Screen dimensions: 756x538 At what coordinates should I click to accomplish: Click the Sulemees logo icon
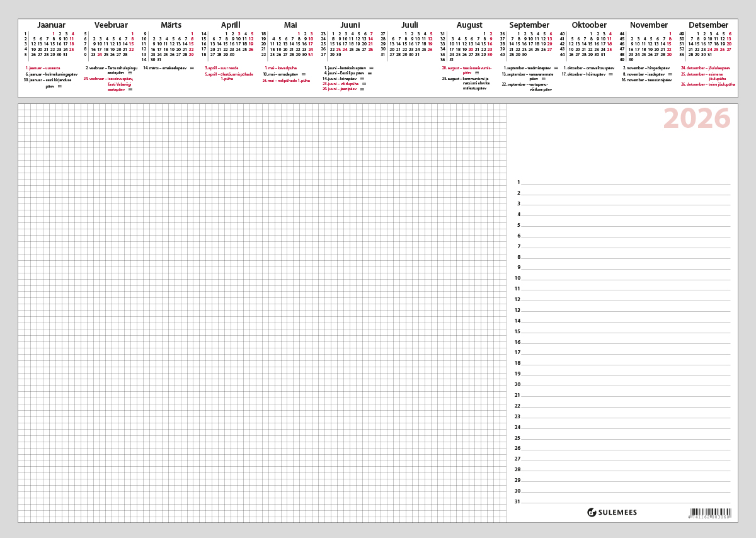592,513
